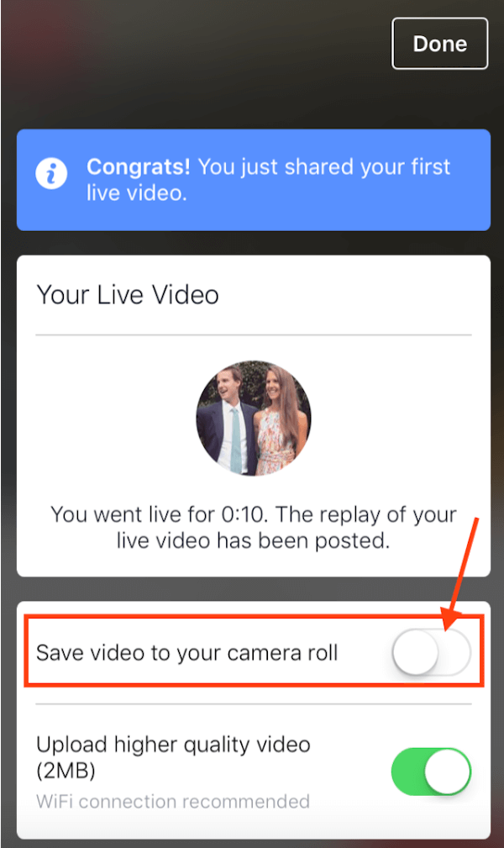
Task: Tap the Congrats first live video banner
Action: coord(254,180)
